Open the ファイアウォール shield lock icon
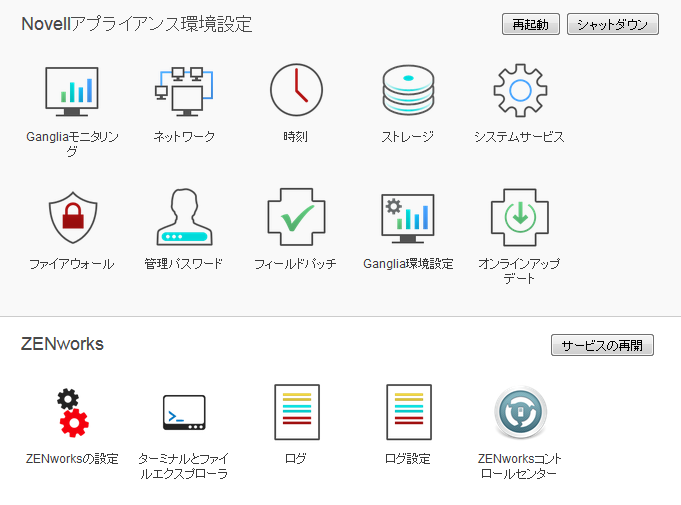 73,217
